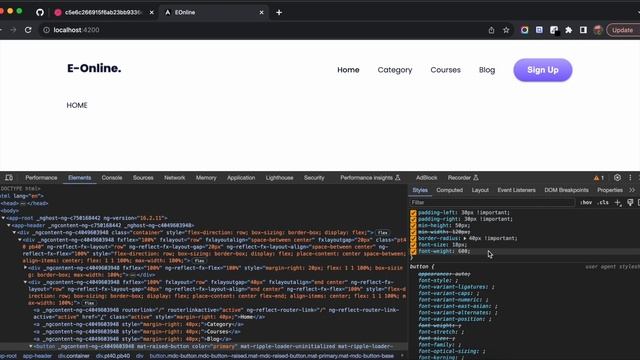Click the site information icon beside localhost
This screenshot has height=360, width=640.
pos(46,30)
